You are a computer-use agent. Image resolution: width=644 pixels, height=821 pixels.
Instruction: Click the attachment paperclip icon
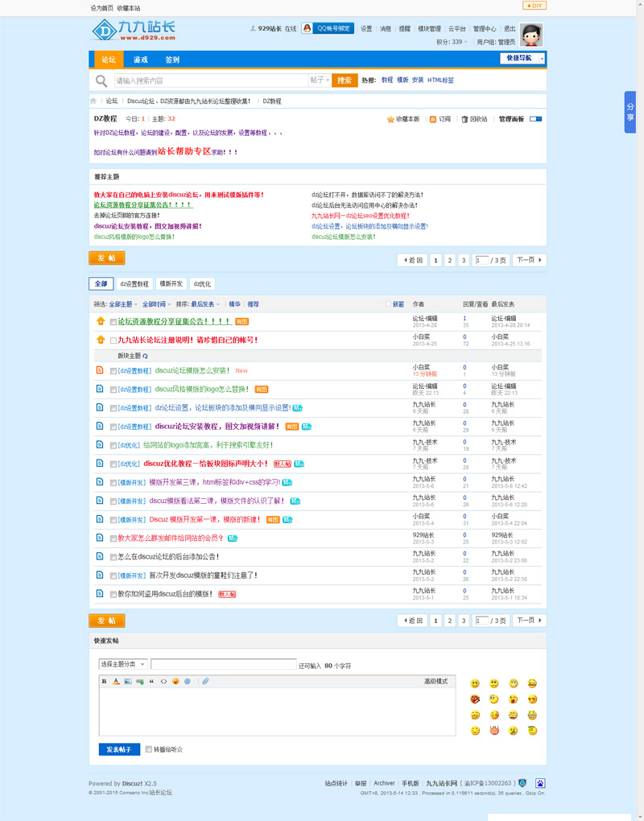(205, 681)
